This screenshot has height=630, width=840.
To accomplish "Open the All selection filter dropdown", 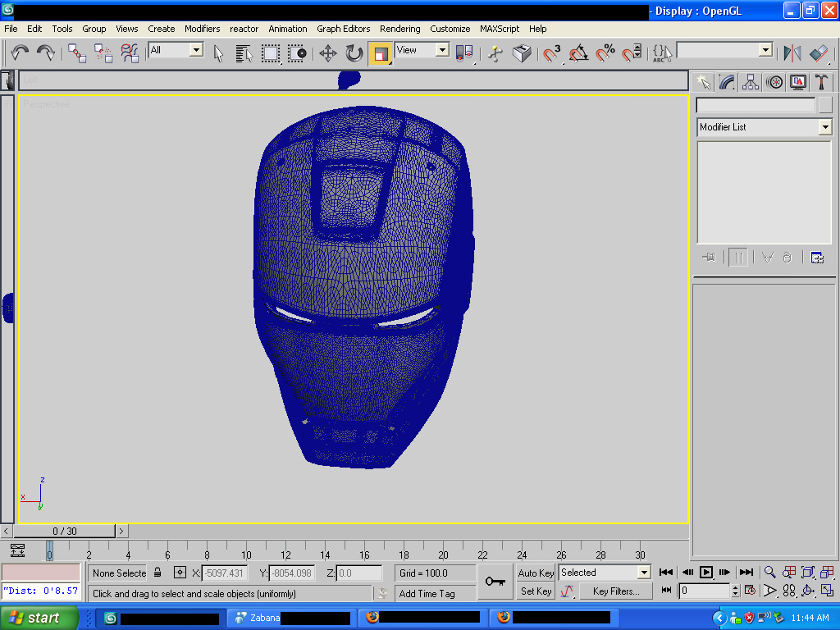I will 176,50.
